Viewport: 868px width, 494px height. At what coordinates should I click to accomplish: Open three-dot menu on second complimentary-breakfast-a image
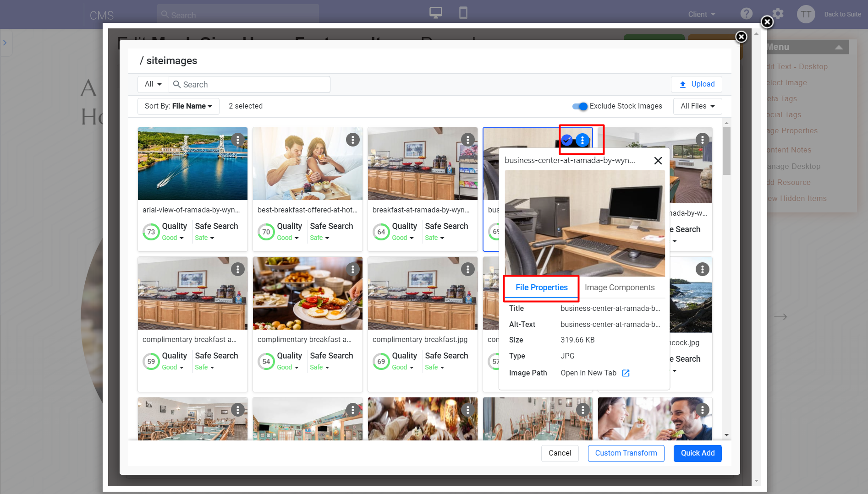(x=353, y=269)
